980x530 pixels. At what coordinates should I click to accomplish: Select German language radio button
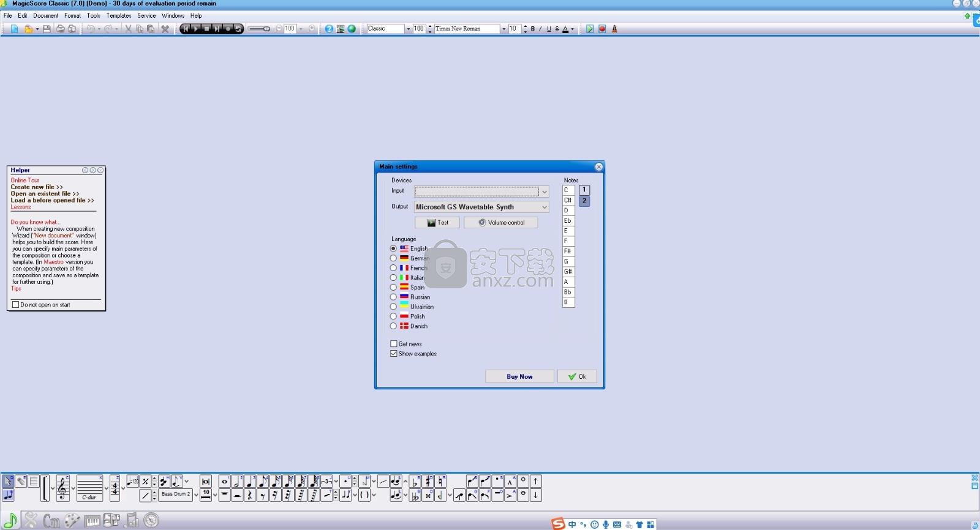(393, 258)
